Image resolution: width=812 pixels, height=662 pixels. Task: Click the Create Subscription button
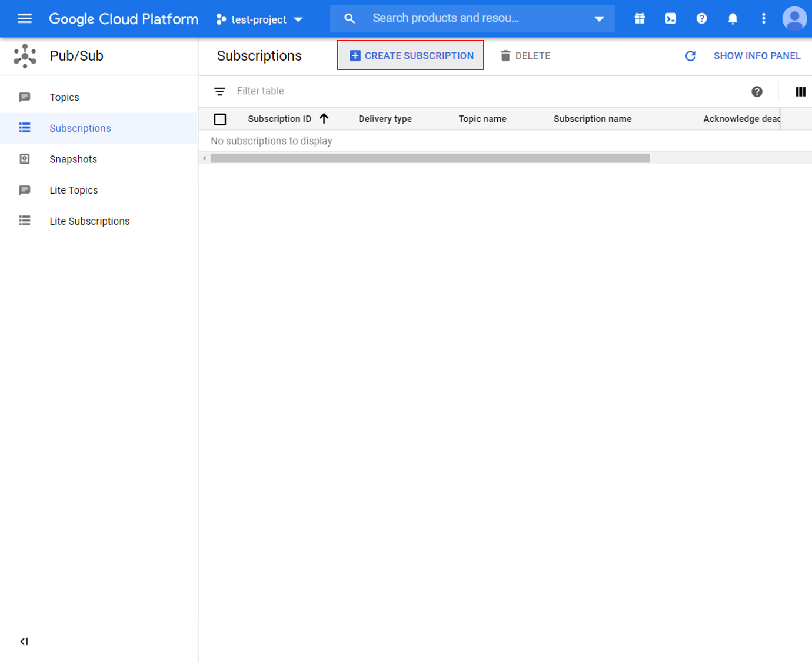click(x=411, y=55)
